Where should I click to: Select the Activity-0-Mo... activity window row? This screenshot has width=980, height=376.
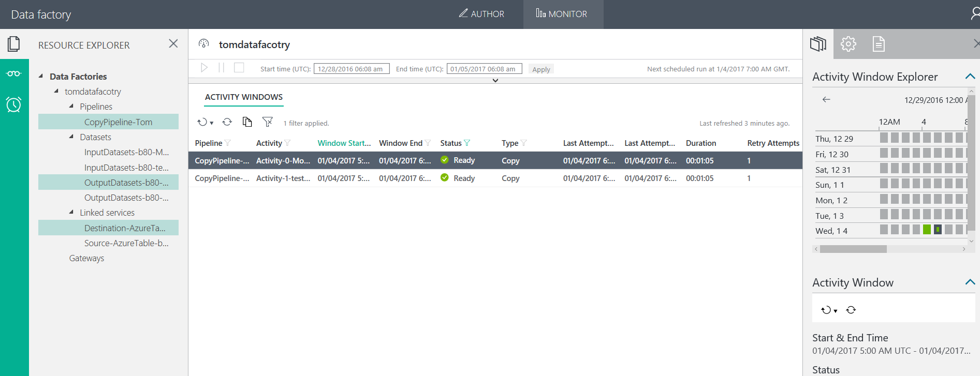click(x=495, y=160)
